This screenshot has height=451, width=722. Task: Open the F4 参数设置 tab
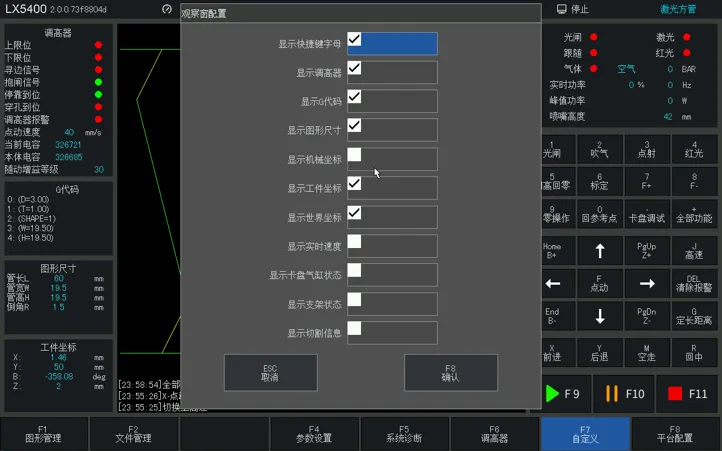pos(314,434)
